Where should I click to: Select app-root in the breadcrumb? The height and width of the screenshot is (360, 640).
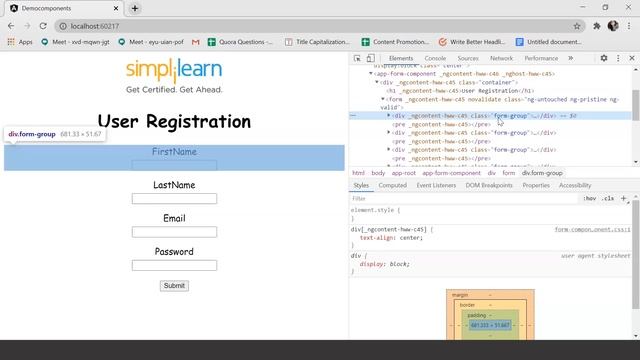pyautogui.click(x=404, y=173)
